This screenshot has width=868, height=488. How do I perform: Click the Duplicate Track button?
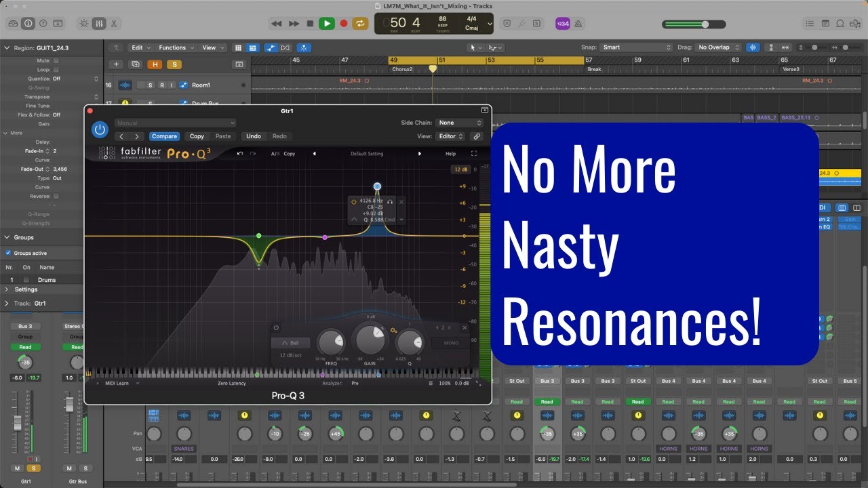[x=136, y=64]
